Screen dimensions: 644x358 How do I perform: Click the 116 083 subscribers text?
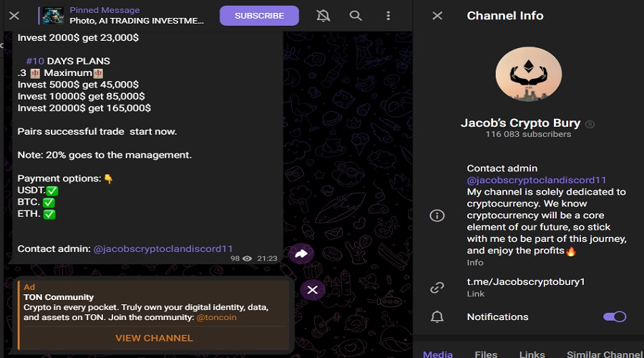click(528, 134)
